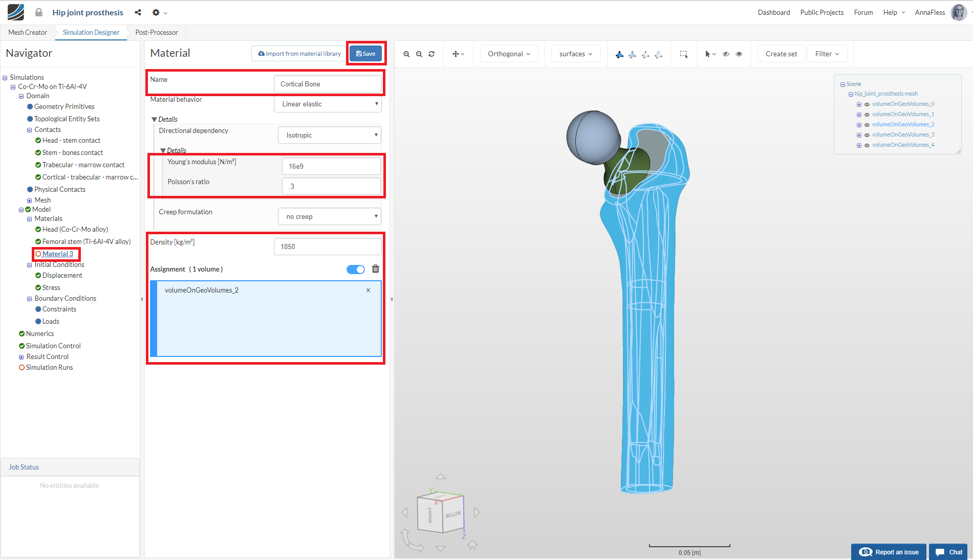Viewport: 973px width, 560px height.
Task: Toggle visibility of volumeOnGeoVolumes_3 in scene tree
Action: 867,135
